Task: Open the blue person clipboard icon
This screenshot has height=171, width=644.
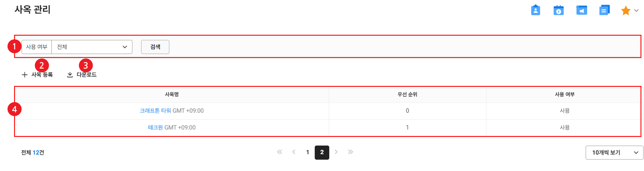Action: click(535, 10)
